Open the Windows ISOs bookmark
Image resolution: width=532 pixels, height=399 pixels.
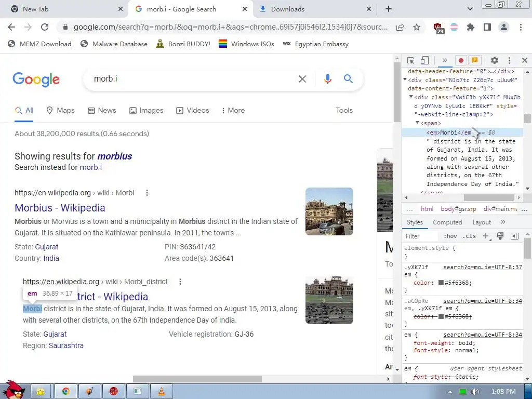[246, 44]
